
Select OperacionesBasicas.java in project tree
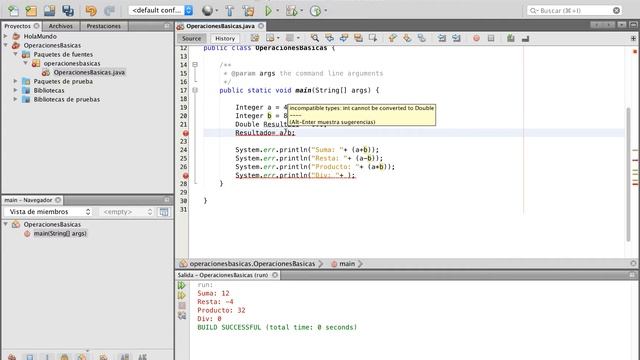coord(89,72)
